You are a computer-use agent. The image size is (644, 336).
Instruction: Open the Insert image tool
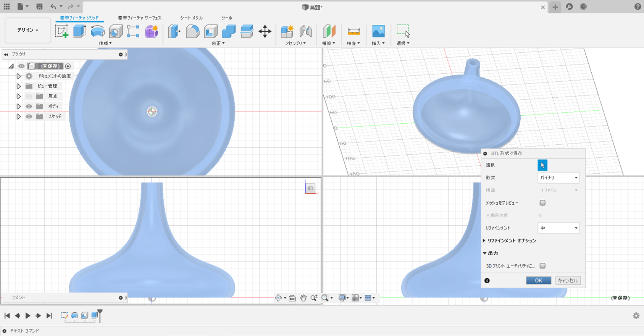(378, 31)
